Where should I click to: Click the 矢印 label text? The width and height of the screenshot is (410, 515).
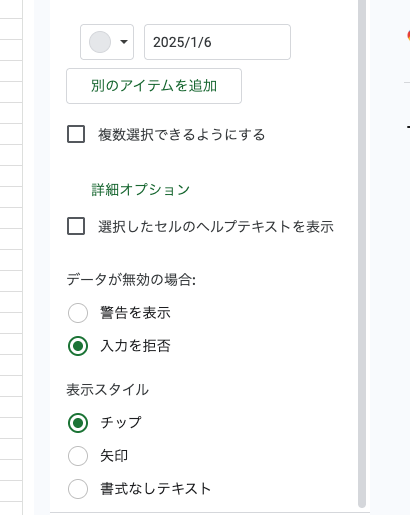click(114, 456)
